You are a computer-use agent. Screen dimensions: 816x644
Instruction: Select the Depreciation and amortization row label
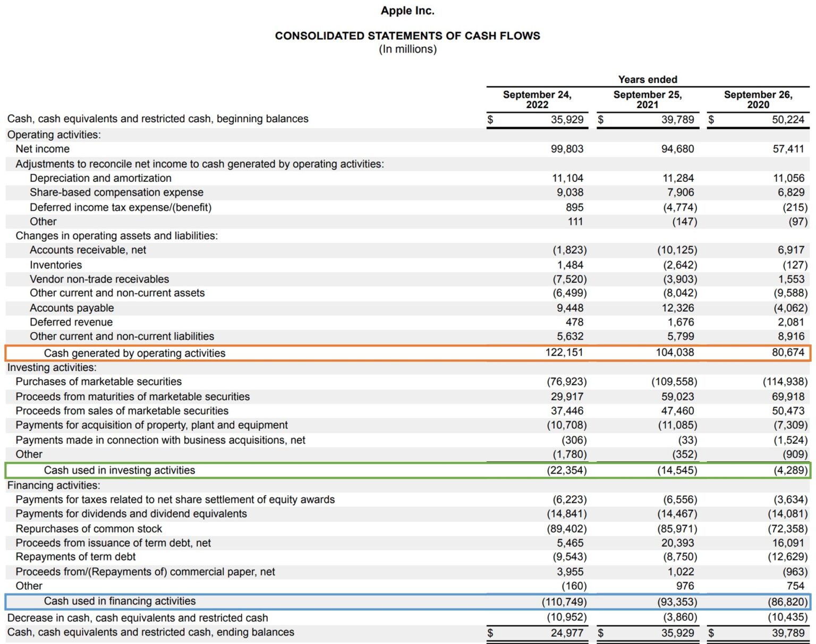point(102,178)
